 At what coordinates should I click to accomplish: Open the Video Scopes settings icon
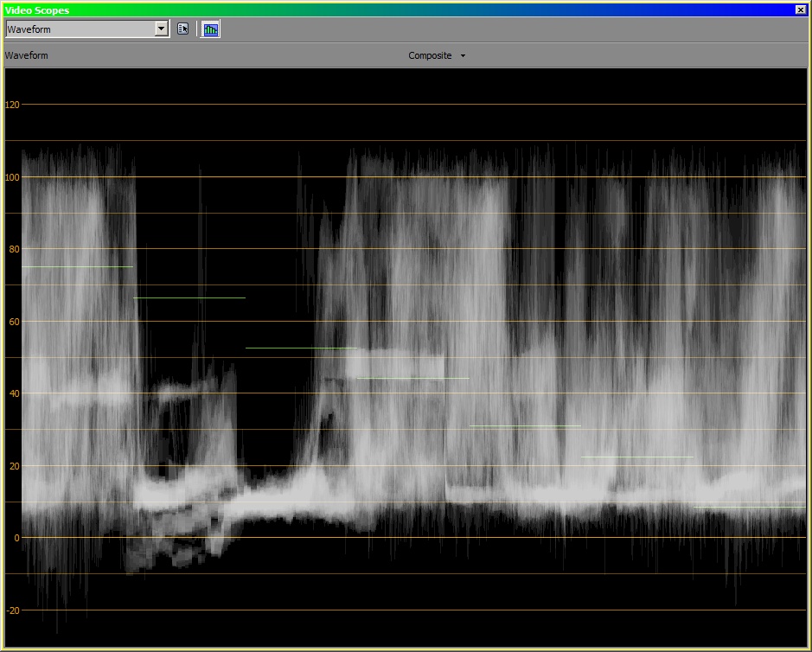[182, 29]
